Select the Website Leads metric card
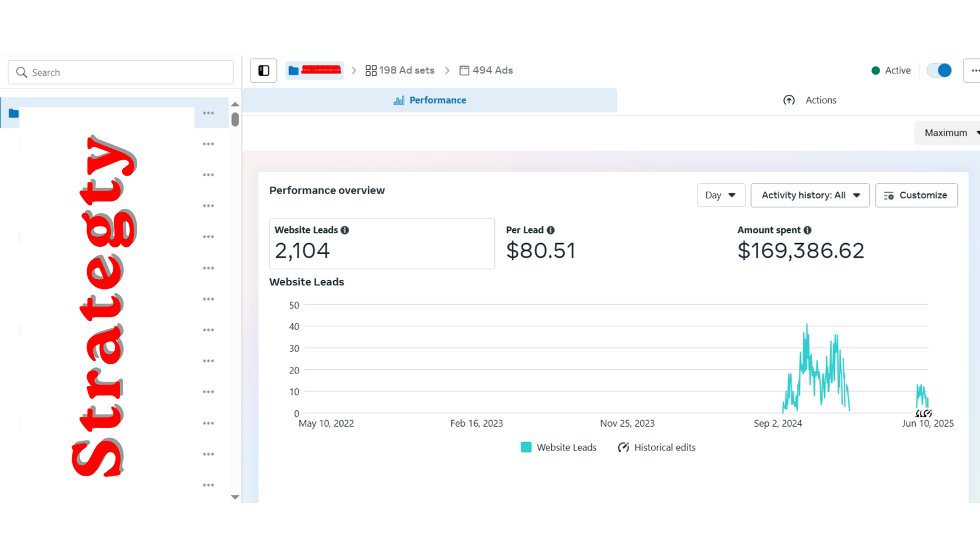The image size is (980, 551). pos(382,244)
